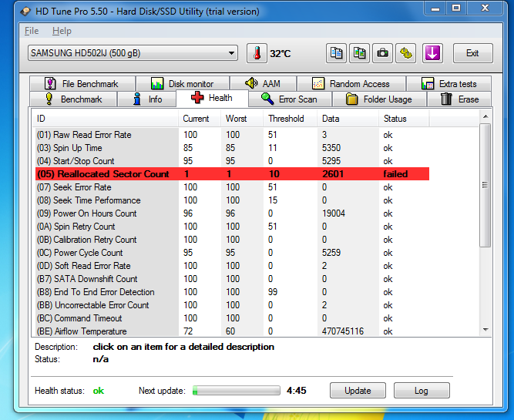Click the copy screenshot to clipboard icon
The width and height of the screenshot is (514, 420).
(360, 53)
